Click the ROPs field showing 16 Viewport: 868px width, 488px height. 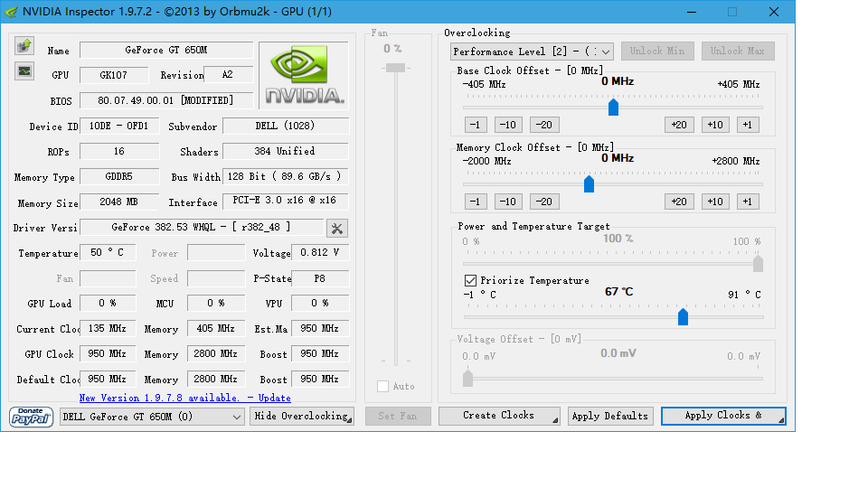click(119, 152)
